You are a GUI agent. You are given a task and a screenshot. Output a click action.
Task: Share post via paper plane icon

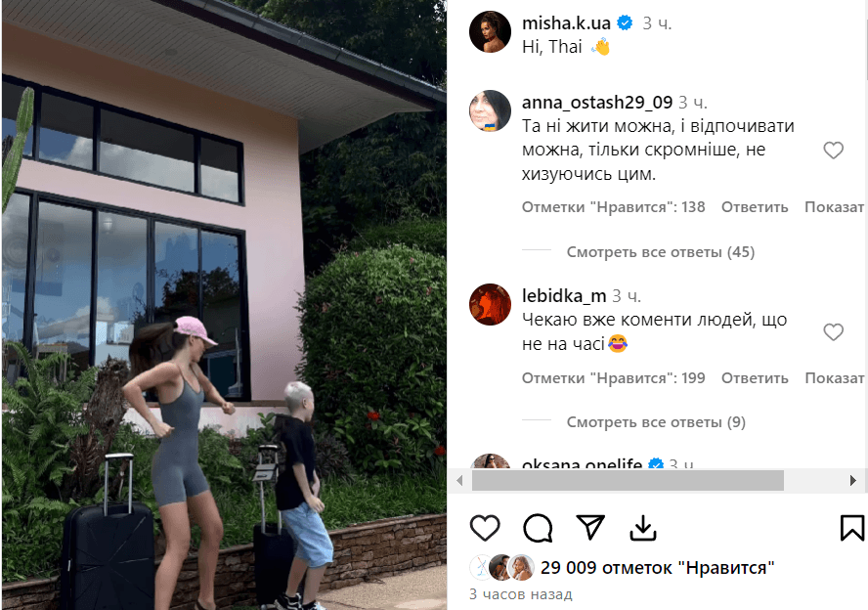[x=590, y=527]
